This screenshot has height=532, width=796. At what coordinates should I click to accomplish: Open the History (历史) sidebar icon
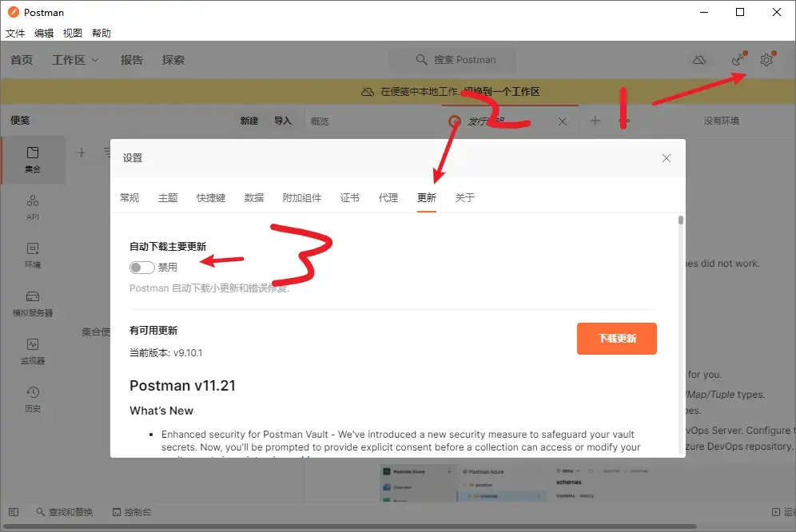(x=33, y=399)
